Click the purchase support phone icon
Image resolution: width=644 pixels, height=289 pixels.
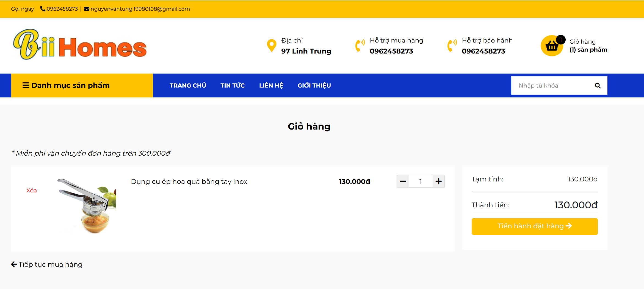(x=360, y=46)
